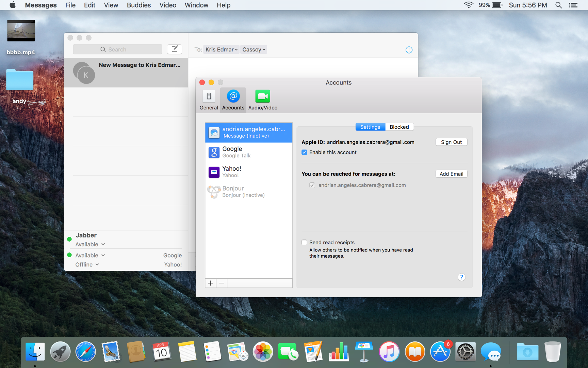The image size is (588, 368).
Task: Open the Edit menu
Action: click(x=89, y=5)
